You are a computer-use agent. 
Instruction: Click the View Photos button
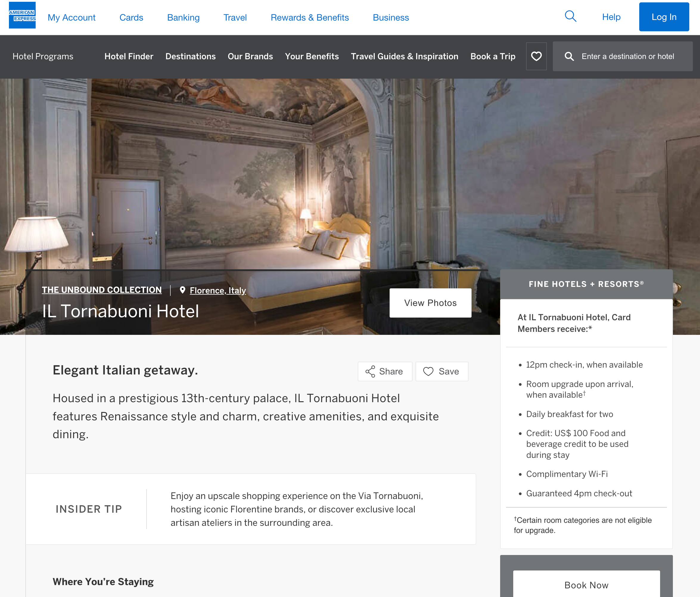tap(430, 303)
